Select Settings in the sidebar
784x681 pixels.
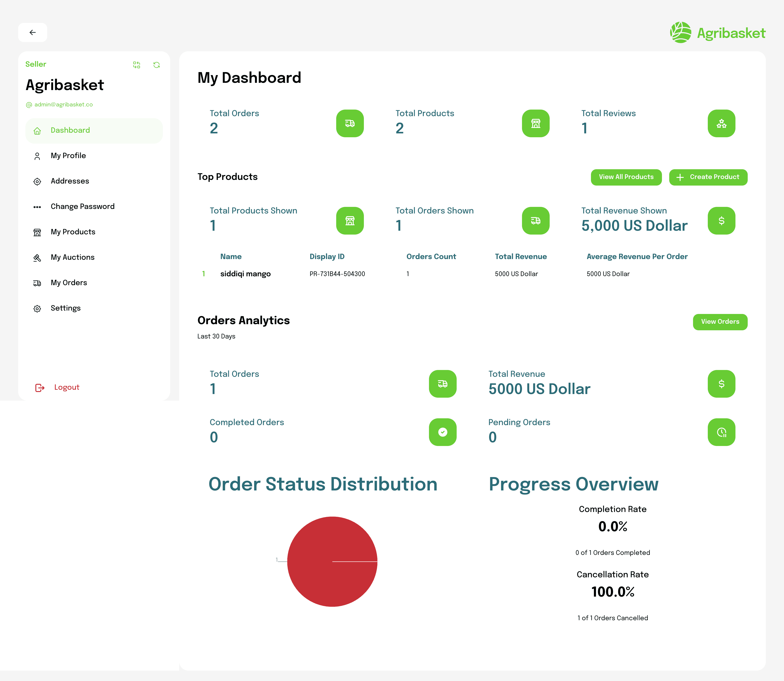coord(65,308)
